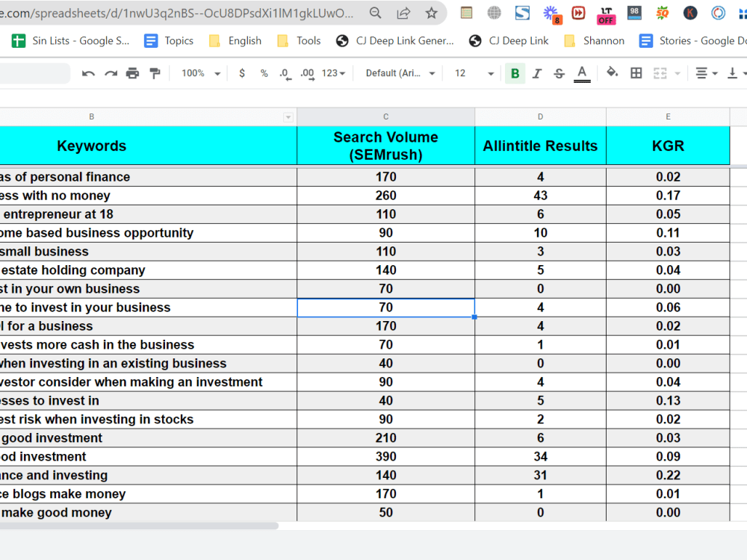Click the horizontal scrollbar at bottom
Viewport: 747px width, 560px height.
(139, 526)
